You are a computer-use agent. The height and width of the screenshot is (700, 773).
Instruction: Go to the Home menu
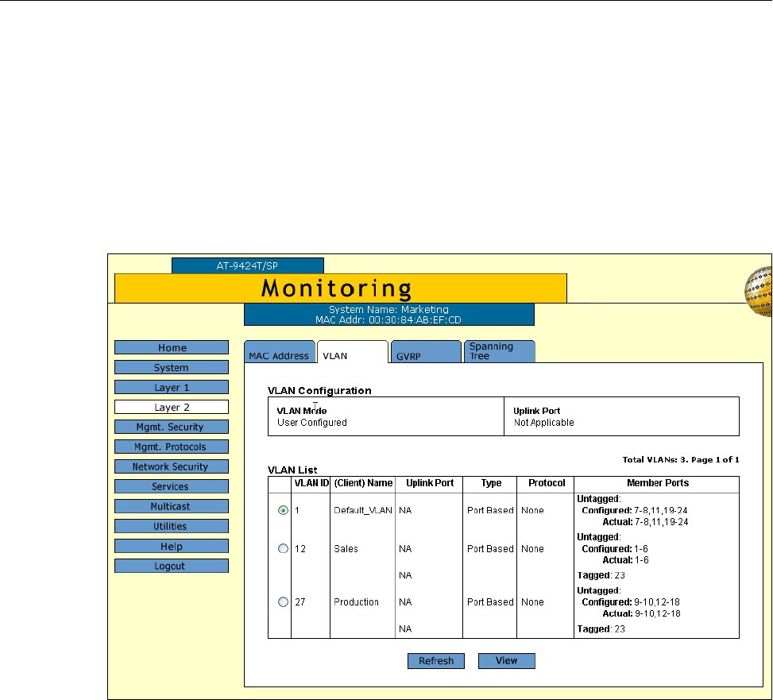(172, 347)
